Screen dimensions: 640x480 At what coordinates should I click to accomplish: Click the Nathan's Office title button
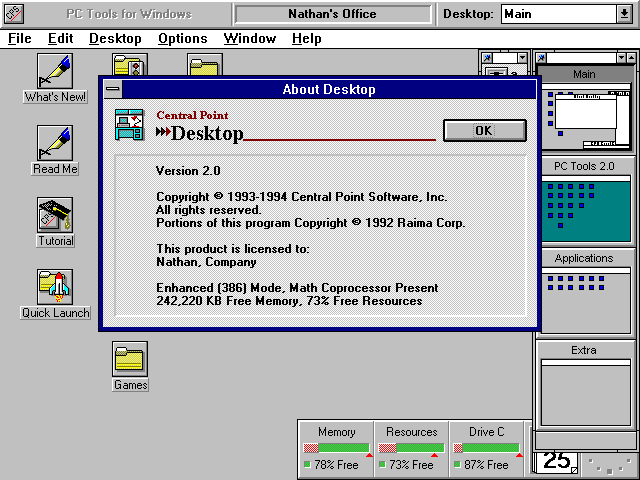coord(332,14)
